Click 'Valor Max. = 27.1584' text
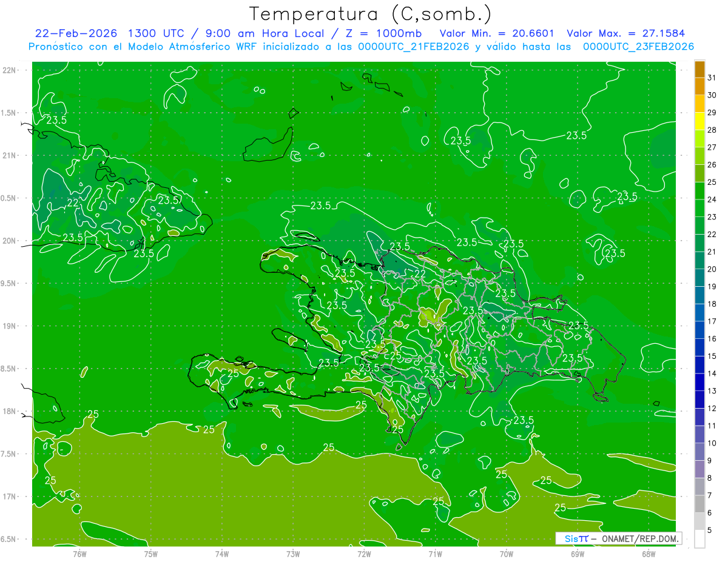This screenshot has width=728, height=562. pyautogui.click(x=626, y=33)
